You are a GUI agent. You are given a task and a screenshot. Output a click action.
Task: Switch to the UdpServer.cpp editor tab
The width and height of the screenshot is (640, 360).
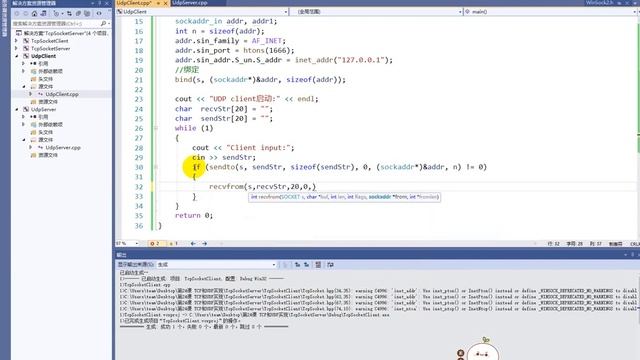[x=190, y=3]
